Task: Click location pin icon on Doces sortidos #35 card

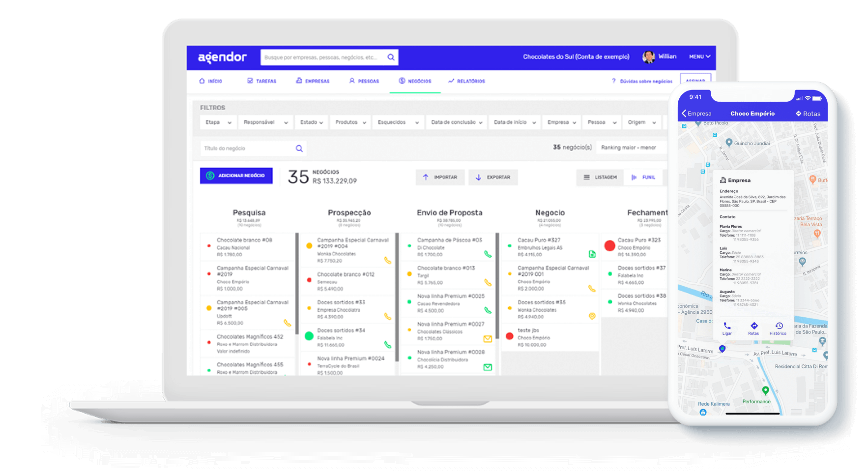Action: click(592, 316)
